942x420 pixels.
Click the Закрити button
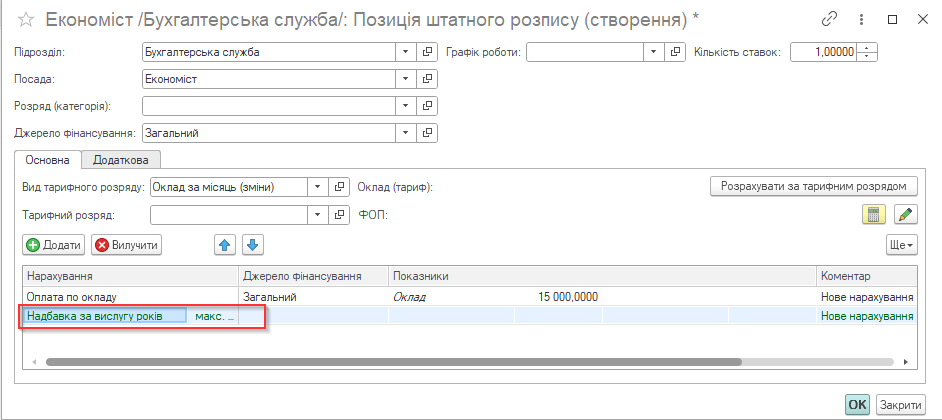(901, 404)
